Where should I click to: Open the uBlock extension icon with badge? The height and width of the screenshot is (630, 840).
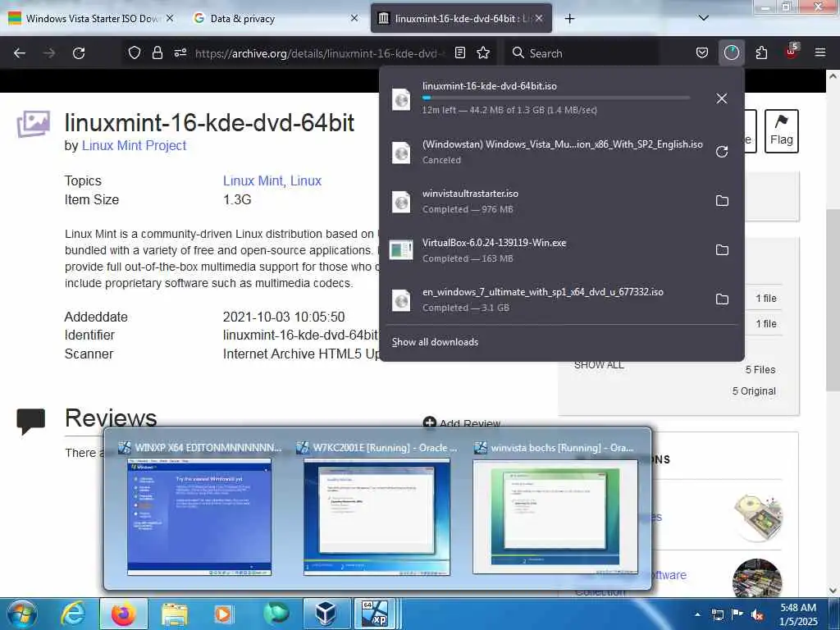(x=792, y=52)
